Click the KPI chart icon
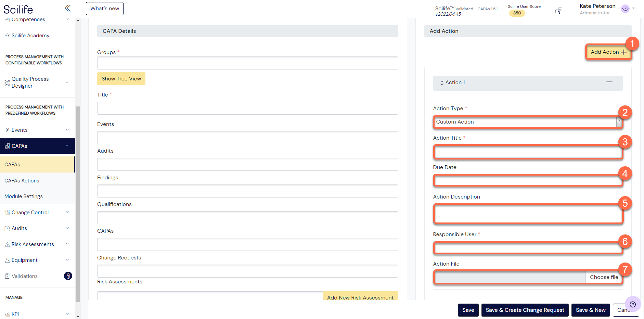Screen dimensions: 644x319 (x=7, y=314)
